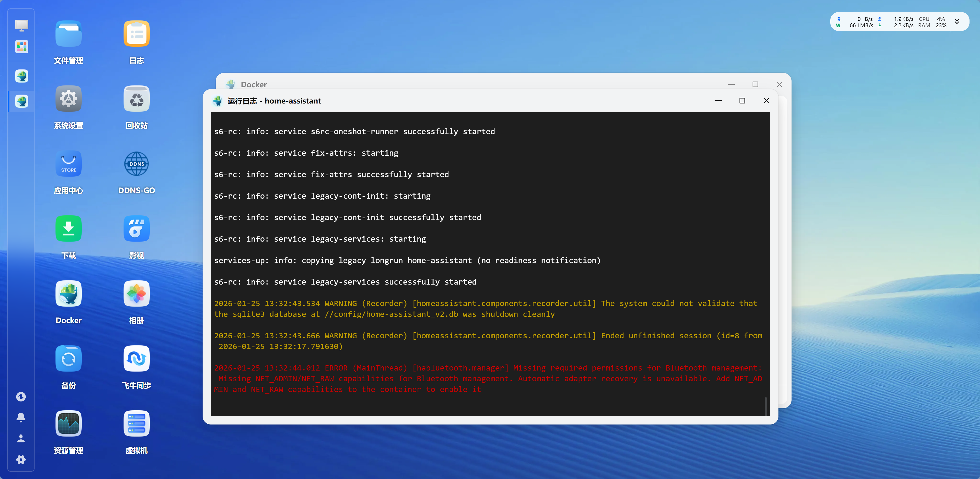Open the user account sidebar icon
The width and height of the screenshot is (980, 479).
pos(21,439)
